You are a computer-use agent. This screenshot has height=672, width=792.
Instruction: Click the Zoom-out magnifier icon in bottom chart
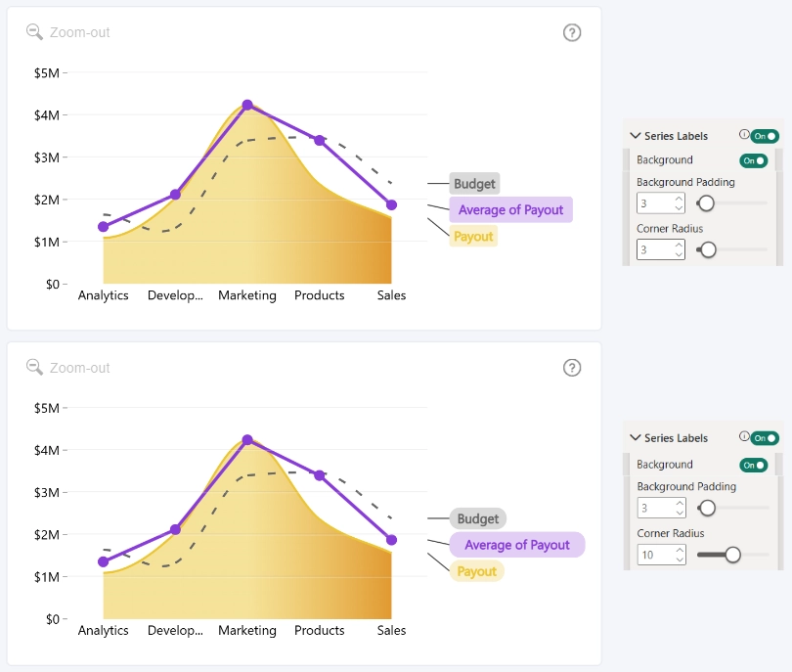pos(34,368)
